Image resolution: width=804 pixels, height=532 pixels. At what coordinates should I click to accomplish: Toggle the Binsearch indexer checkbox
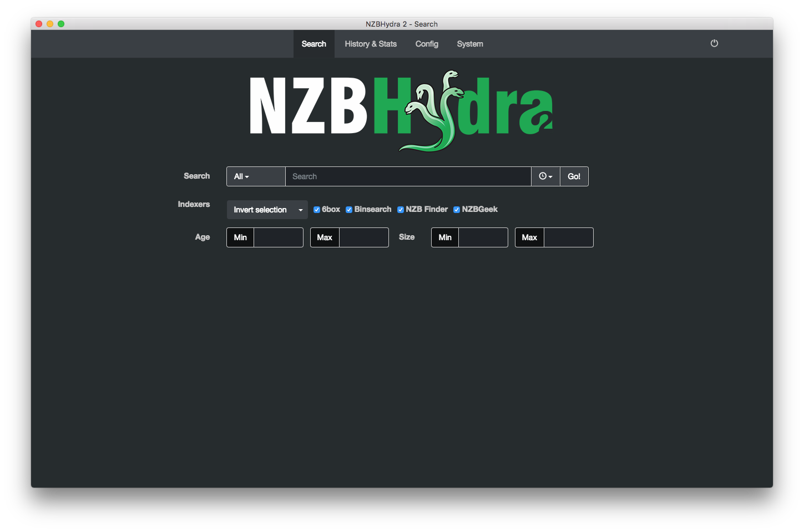[x=349, y=210]
